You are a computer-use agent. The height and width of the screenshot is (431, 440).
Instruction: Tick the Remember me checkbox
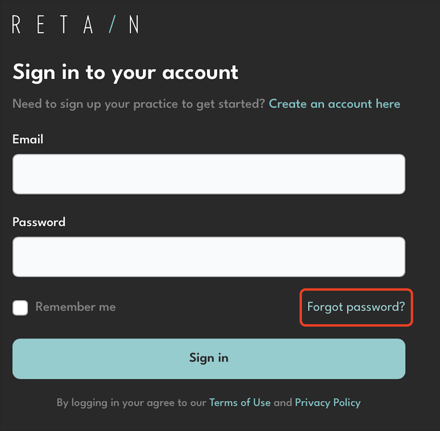(x=20, y=307)
